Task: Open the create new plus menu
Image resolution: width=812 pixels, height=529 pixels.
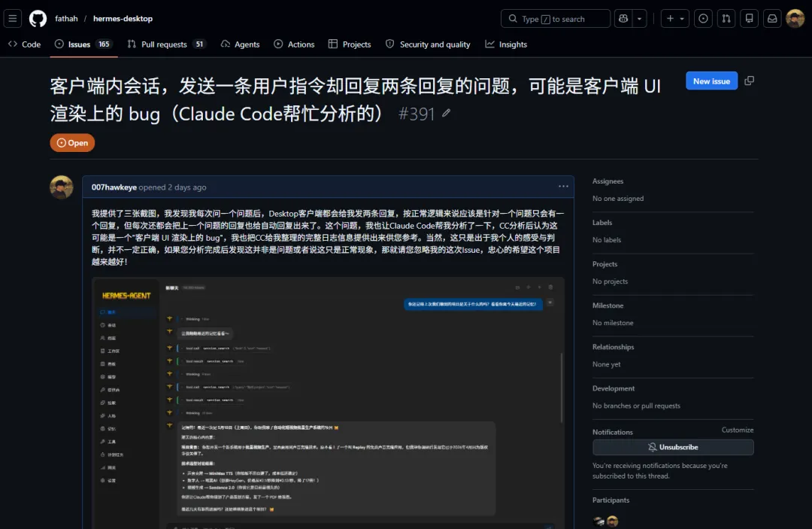Action: [x=674, y=19]
